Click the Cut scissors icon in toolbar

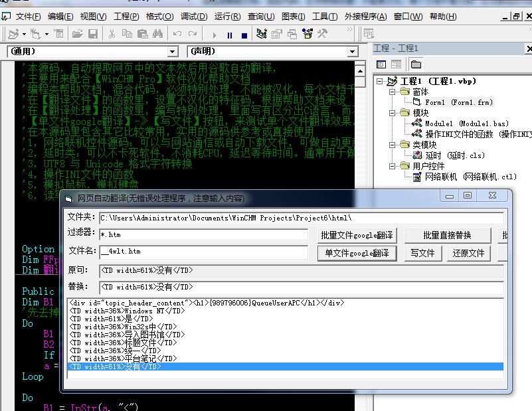tap(112, 34)
